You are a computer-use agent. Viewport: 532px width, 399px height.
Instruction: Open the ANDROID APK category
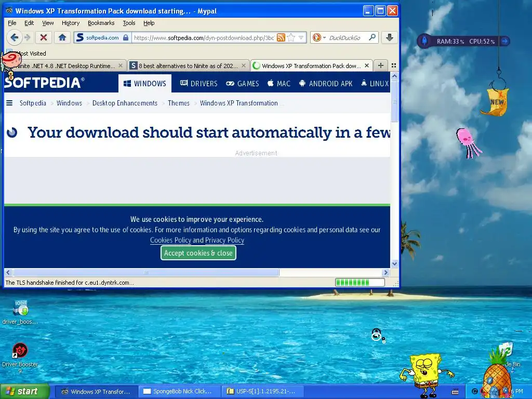326,84
